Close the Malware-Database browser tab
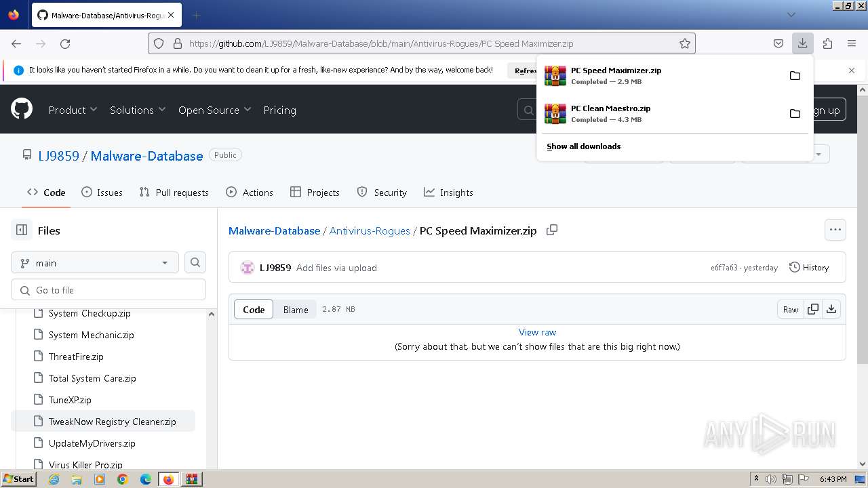 171,15
